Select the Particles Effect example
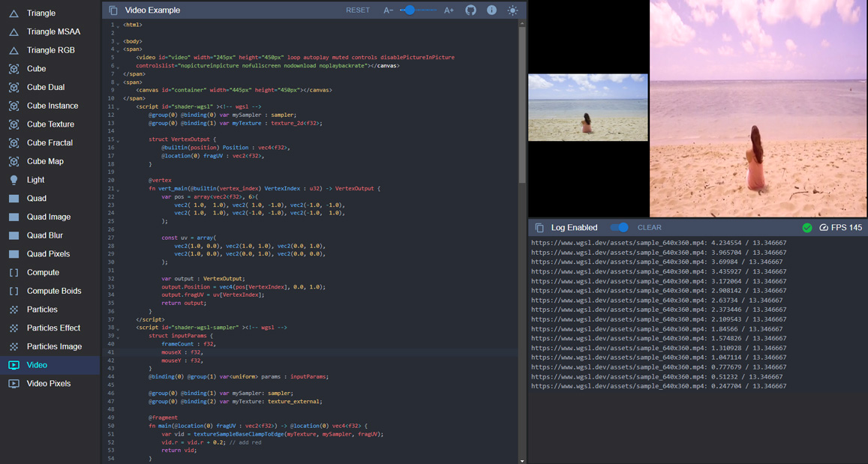868x464 pixels. (x=53, y=328)
